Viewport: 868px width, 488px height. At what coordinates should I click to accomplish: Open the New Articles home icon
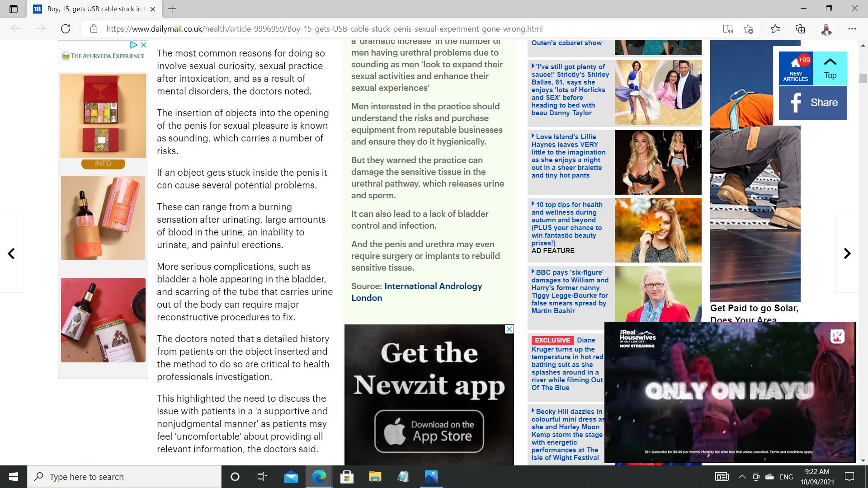(x=796, y=68)
